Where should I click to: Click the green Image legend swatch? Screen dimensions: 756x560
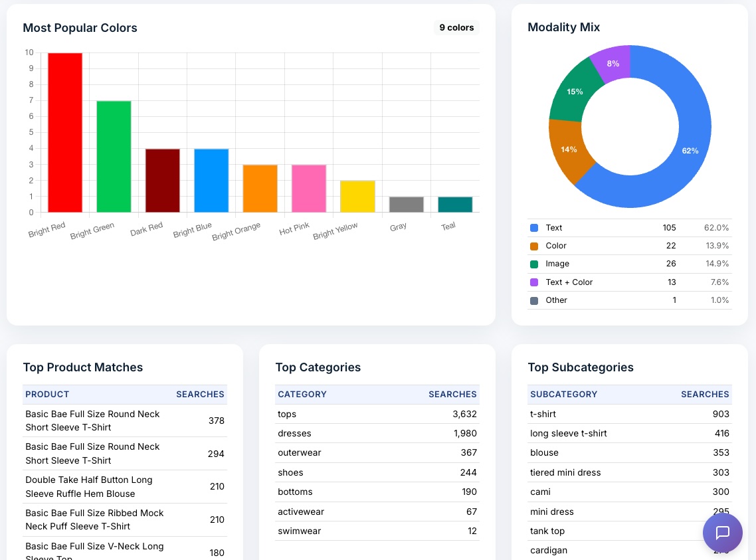533,264
